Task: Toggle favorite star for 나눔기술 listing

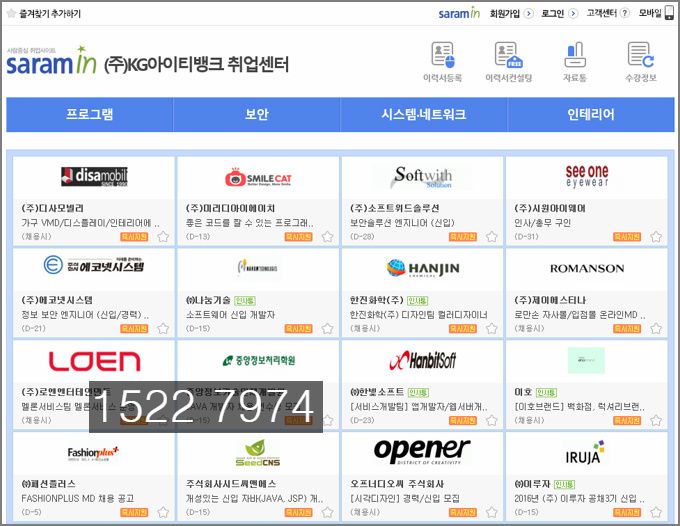Action: click(327, 329)
